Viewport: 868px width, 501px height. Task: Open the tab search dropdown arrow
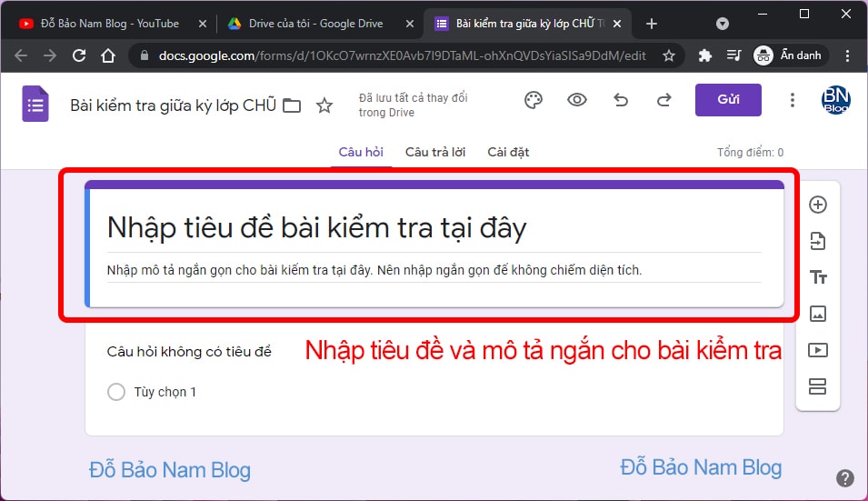pyautogui.click(x=722, y=24)
